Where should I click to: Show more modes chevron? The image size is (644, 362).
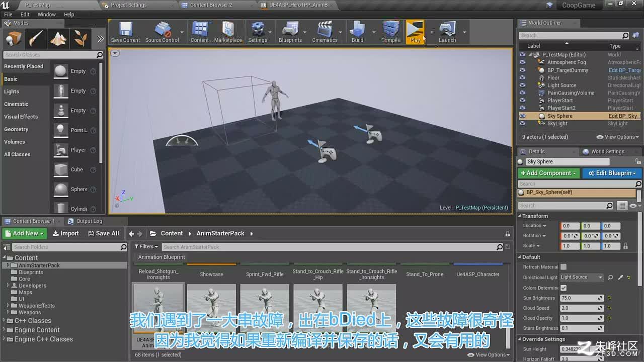100,39
